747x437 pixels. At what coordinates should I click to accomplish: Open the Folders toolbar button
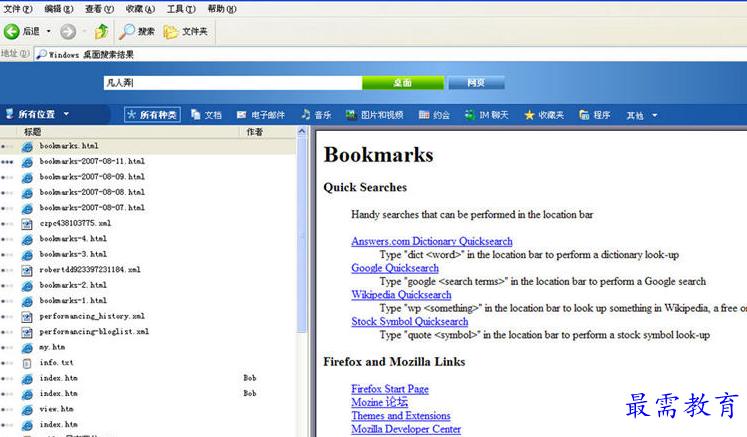pos(186,31)
